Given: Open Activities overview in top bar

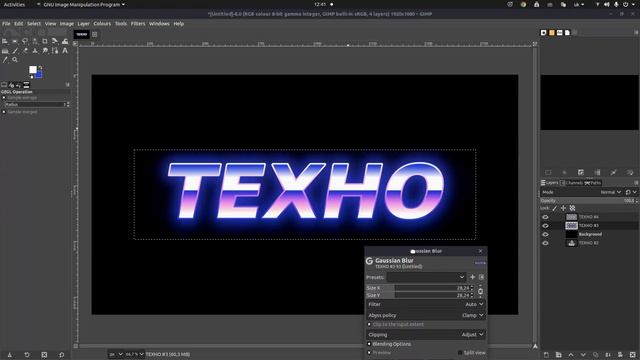Looking at the screenshot, I should [14, 4].
